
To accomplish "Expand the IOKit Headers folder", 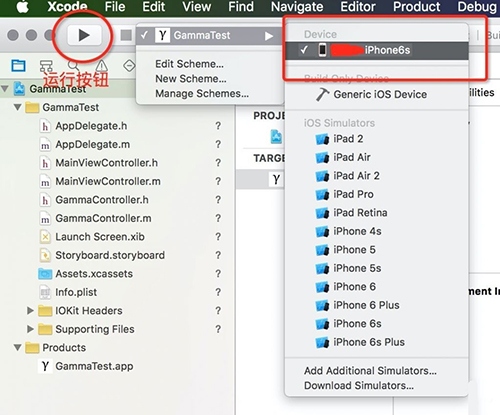I will click(x=30, y=311).
